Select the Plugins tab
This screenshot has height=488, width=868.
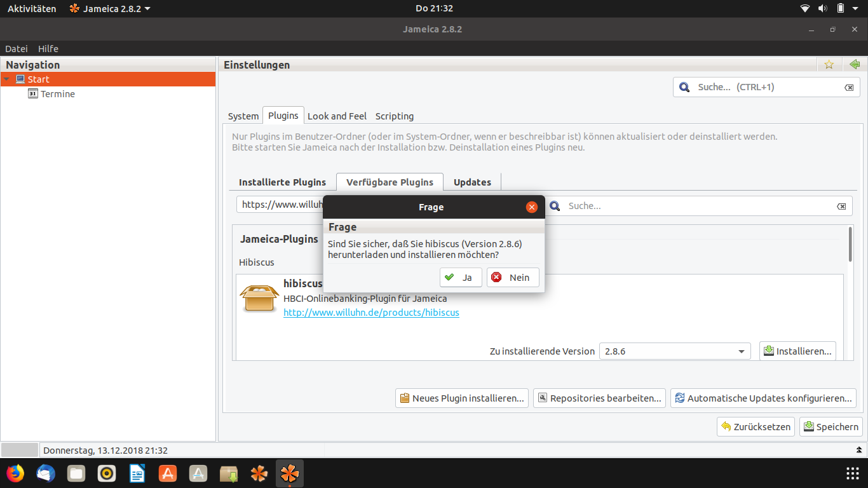(283, 116)
